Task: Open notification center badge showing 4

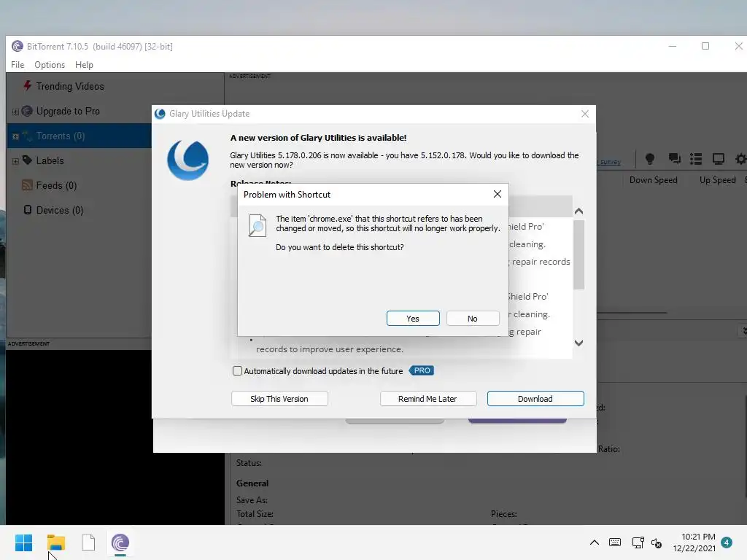Action: pos(727,542)
